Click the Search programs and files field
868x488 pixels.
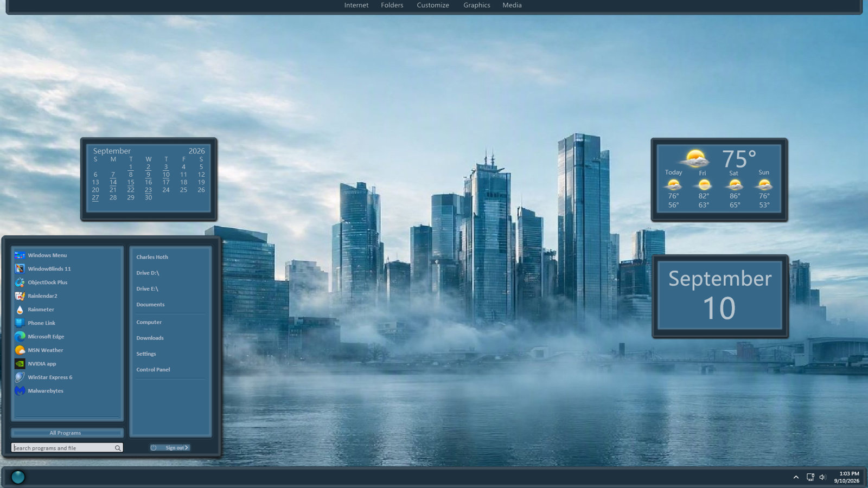(x=67, y=448)
